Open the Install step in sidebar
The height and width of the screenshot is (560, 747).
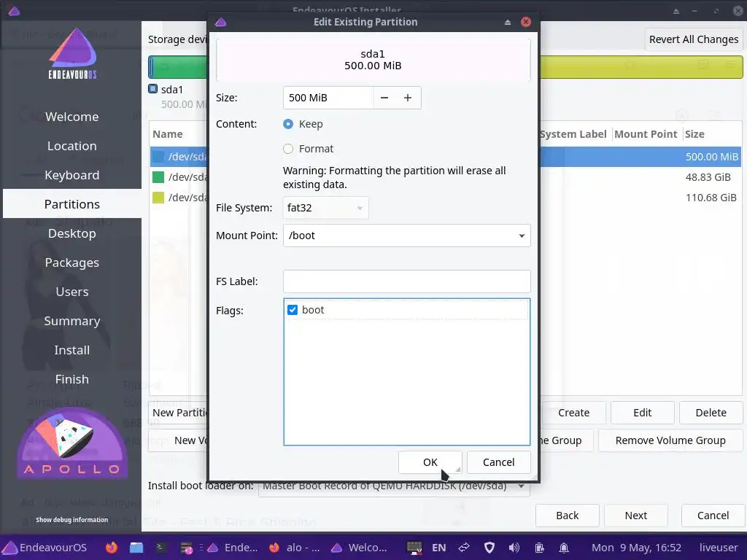point(72,350)
